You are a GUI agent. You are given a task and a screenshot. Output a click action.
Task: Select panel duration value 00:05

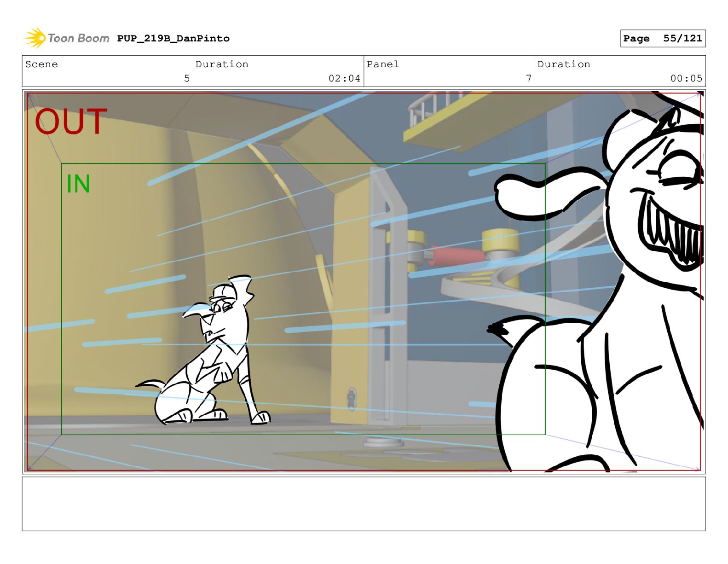click(686, 78)
